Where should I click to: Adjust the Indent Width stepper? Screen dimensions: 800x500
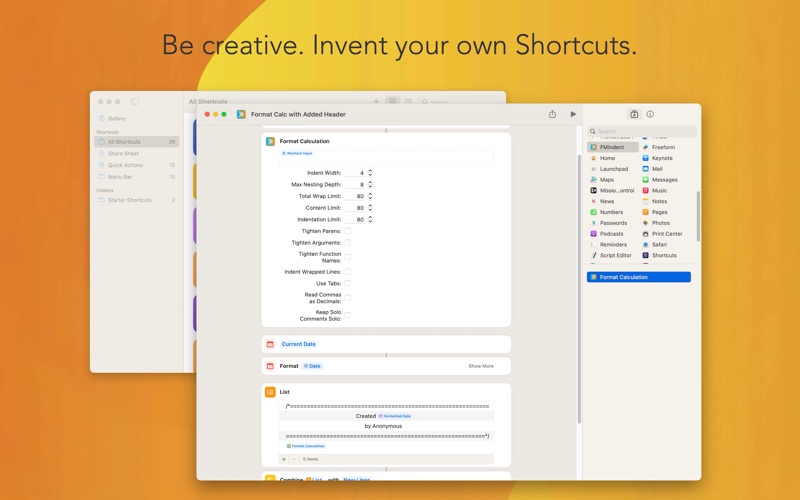coord(370,173)
